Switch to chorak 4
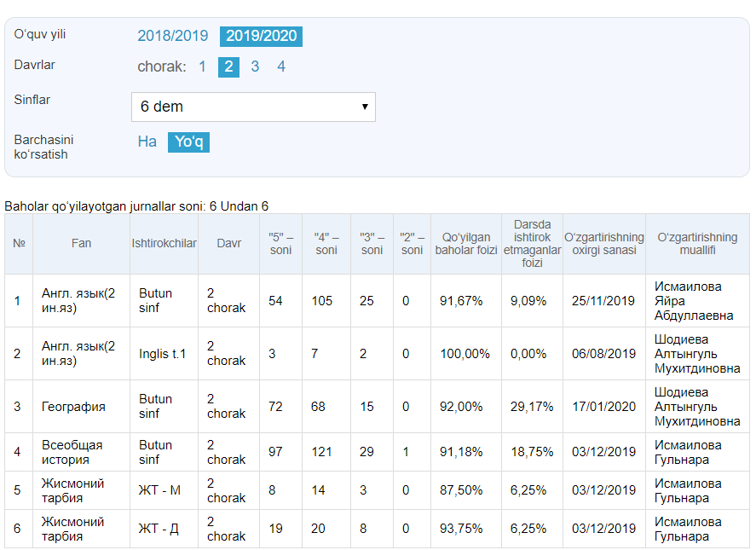Screen dimensions: 756x550 click(x=281, y=67)
